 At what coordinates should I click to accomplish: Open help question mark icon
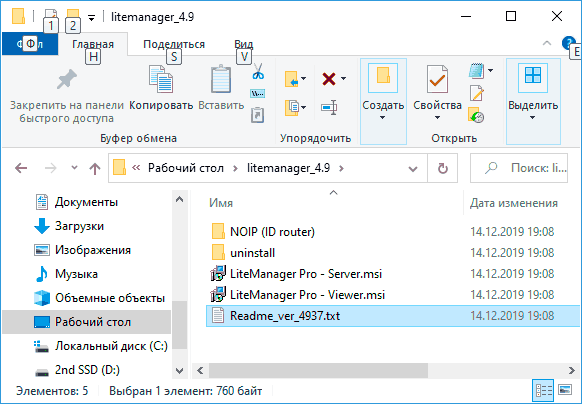568,43
